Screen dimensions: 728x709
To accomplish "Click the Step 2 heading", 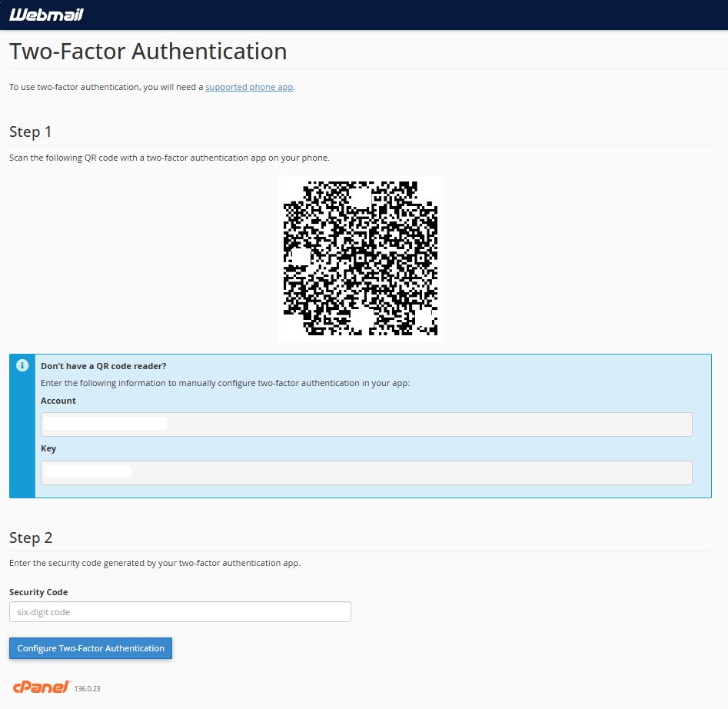I will click(31, 538).
